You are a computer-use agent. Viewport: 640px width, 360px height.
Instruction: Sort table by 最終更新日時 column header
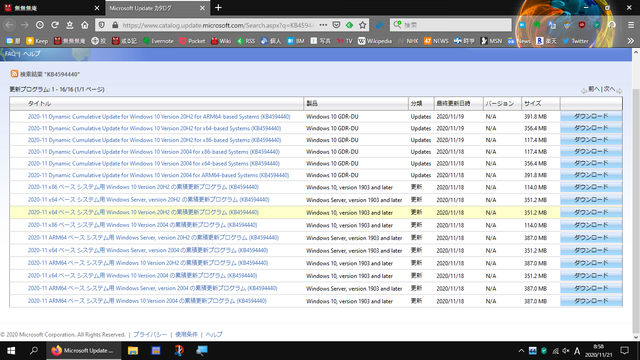(453, 103)
